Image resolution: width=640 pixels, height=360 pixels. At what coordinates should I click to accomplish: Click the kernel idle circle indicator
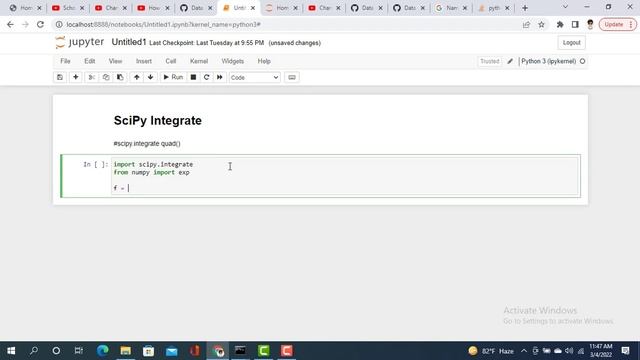[582, 61]
